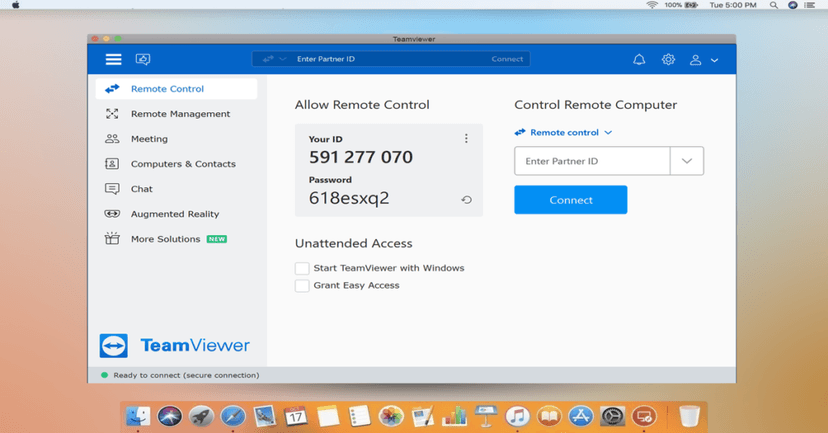Switch to the Meeting section
Screen dimensions: 828x433
[x=149, y=139]
